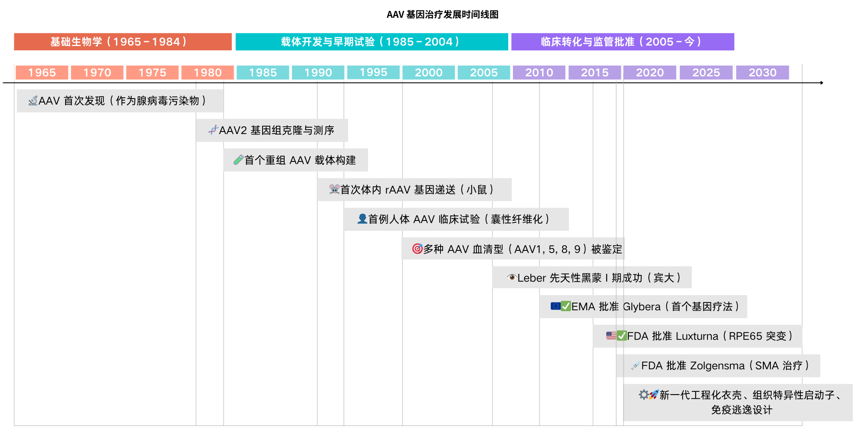Click the chart title AAV 基因治疗发展时间线图
868x434 pixels.
[x=442, y=15]
